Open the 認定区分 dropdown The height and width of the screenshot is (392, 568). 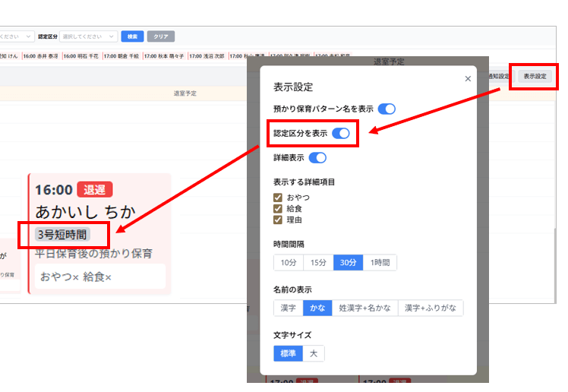pyautogui.click(x=88, y=36)
